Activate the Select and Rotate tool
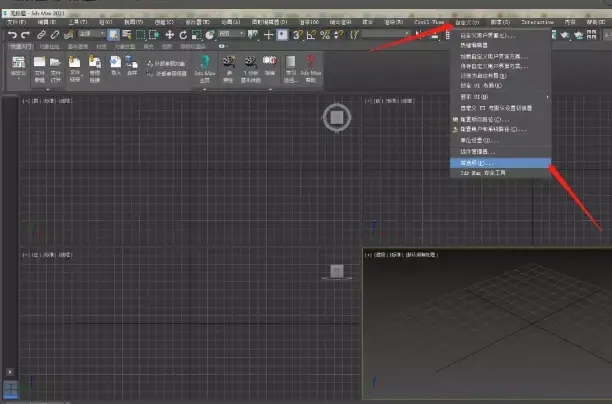The image size is (612, 404). tap(183, 34)
